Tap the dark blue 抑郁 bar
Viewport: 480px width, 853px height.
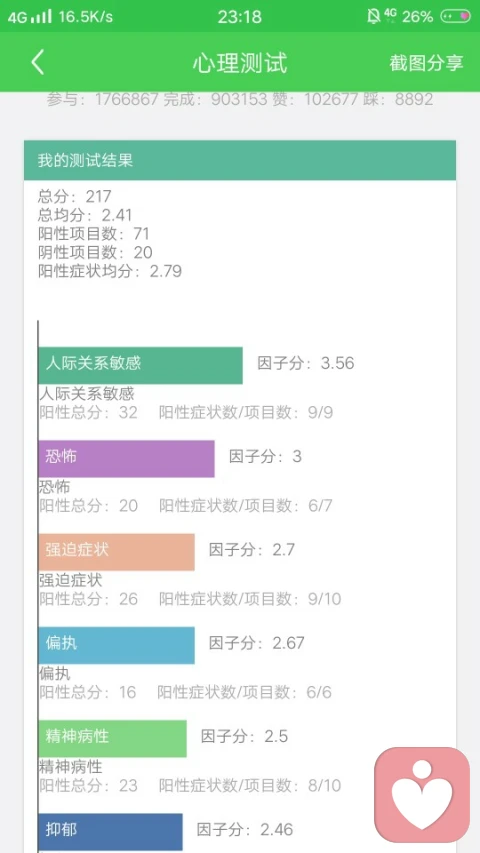point(110,832)
